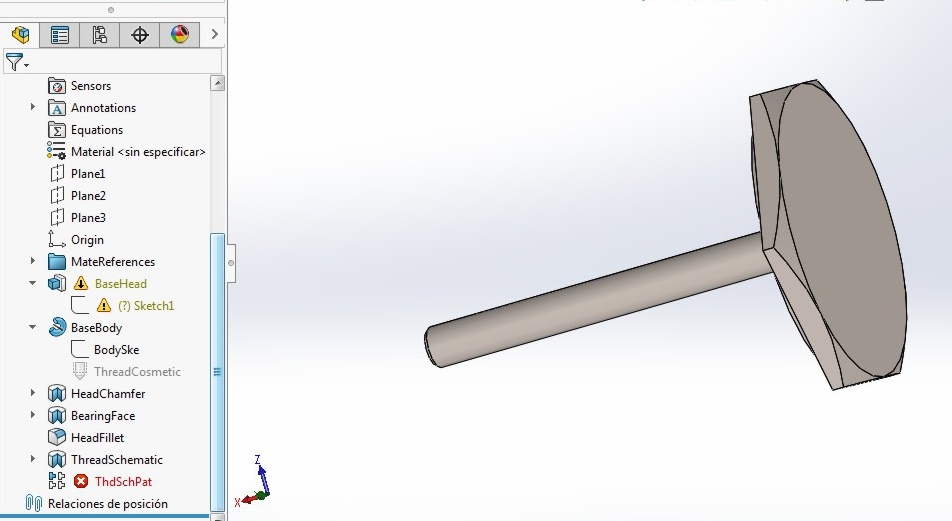Select the HeadChamfer cut icon
Image resolution: width=952 pixels, height=521 pixels.
pos(56,393)
